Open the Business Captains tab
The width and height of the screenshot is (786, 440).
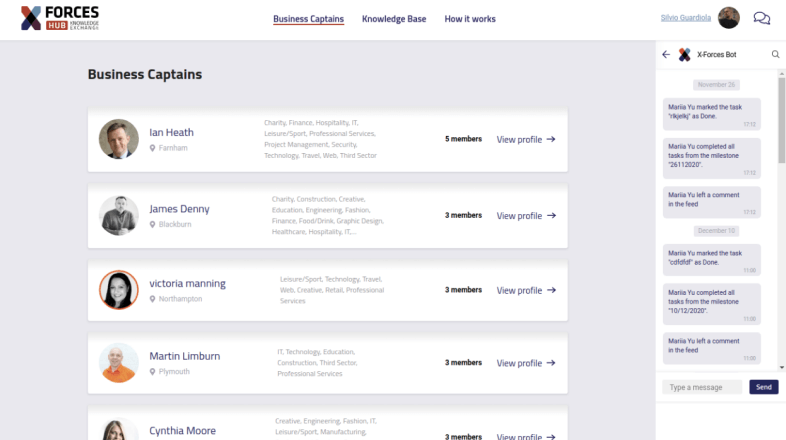point(308,19)
